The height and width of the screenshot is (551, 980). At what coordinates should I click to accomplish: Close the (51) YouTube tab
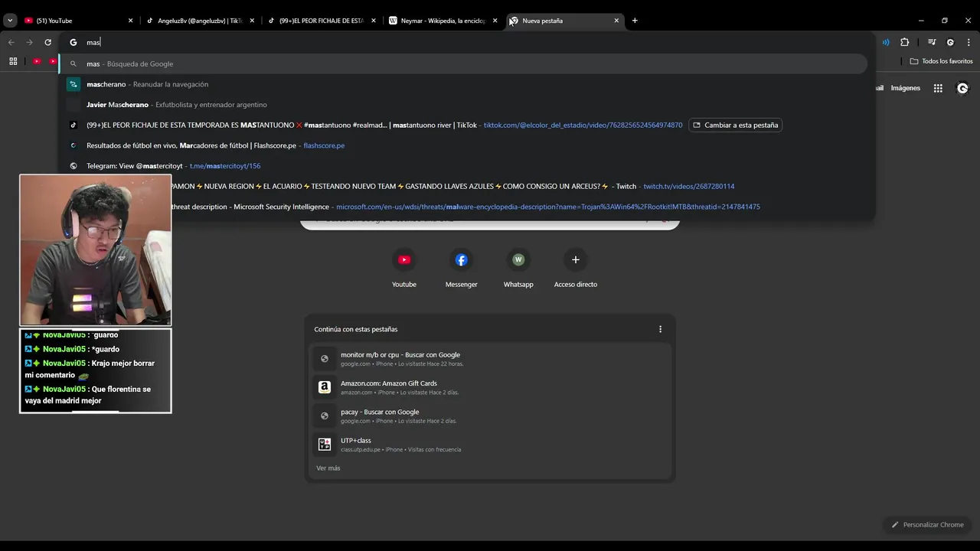pyautogui.click(x=130, y=21)
